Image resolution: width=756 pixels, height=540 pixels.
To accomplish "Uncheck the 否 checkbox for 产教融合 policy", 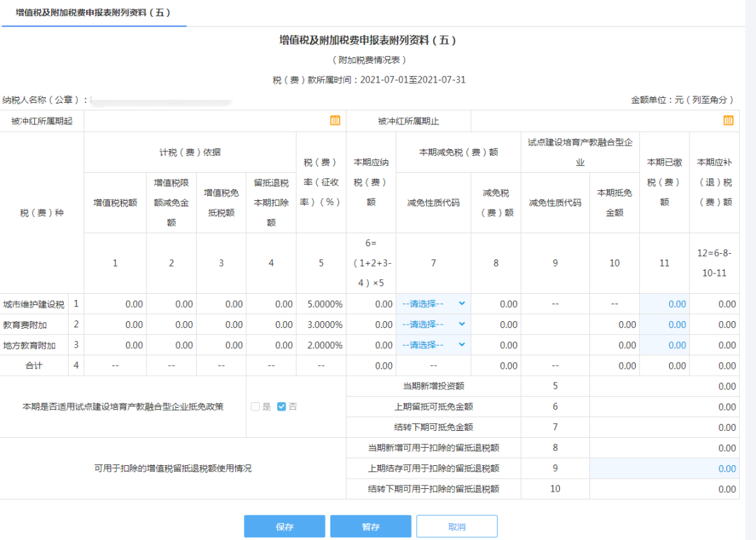I will [281, 406].
